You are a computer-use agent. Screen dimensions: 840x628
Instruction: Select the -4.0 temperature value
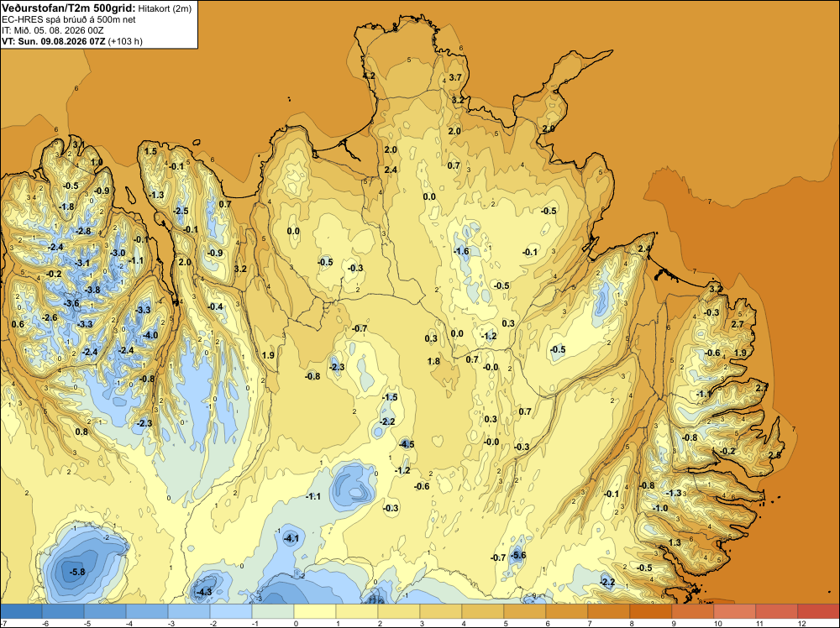click(150, 335)
